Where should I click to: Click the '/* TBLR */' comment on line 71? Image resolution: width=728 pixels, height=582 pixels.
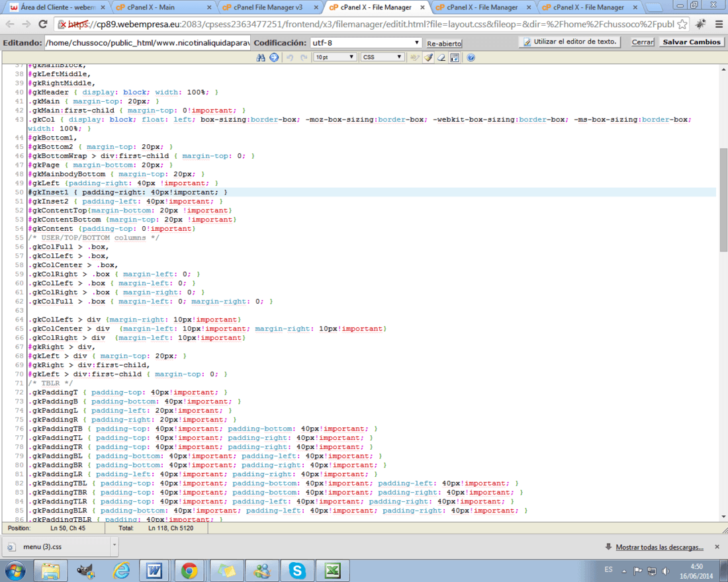click(50, 384)
